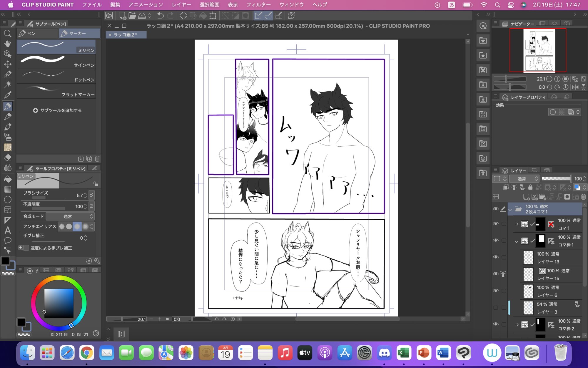The height and width of the screenshot is (368, 588).
Task: Delete sub tool with trash icon
Action: pyautogui.click(x=97, y=159)
